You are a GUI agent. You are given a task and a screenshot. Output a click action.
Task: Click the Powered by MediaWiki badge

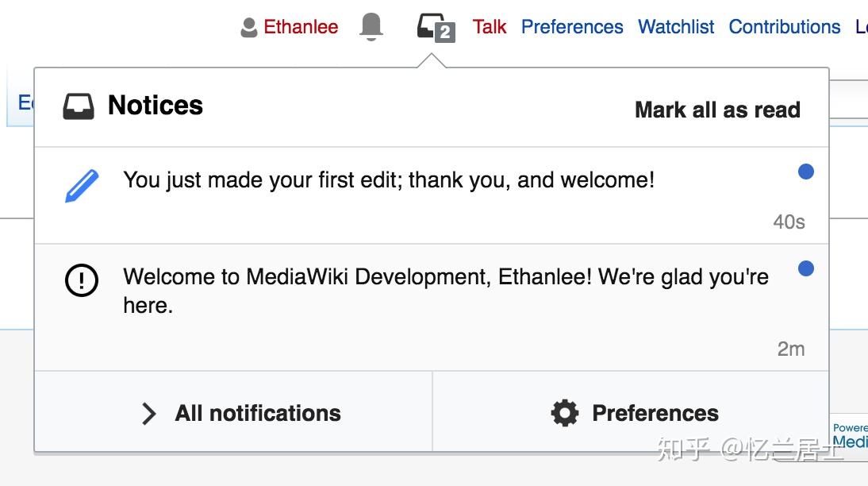[x=850, y=434]
